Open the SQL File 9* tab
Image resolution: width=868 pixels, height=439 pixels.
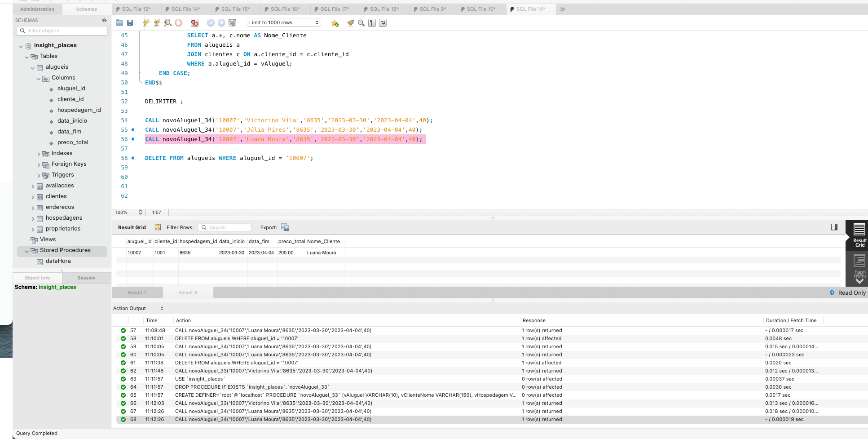[433, 9]
